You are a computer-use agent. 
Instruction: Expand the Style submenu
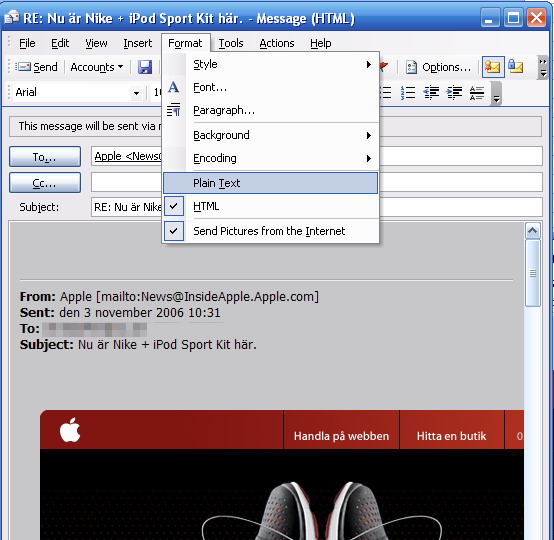pyautogui.click(x=271, y=64)
